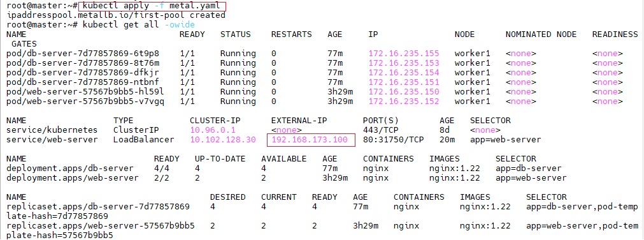Click the 4/4 ready value for db-server deployment
644x240 pixels.
pyautogui.click(x=161, y=169)
